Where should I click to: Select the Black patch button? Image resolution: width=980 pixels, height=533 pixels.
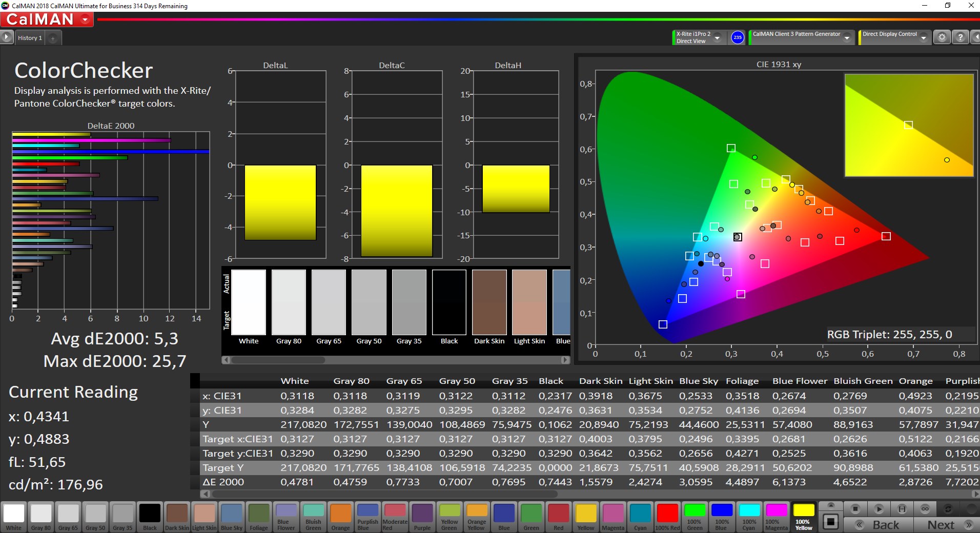point(150,517)
